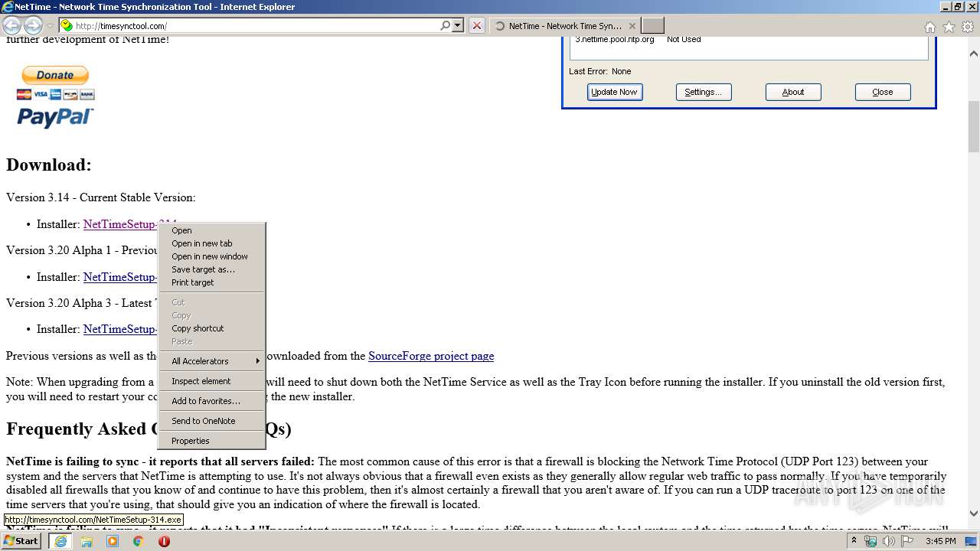Click the PayPal Donate button
This screenshot has height=551, width=980.
55,75
